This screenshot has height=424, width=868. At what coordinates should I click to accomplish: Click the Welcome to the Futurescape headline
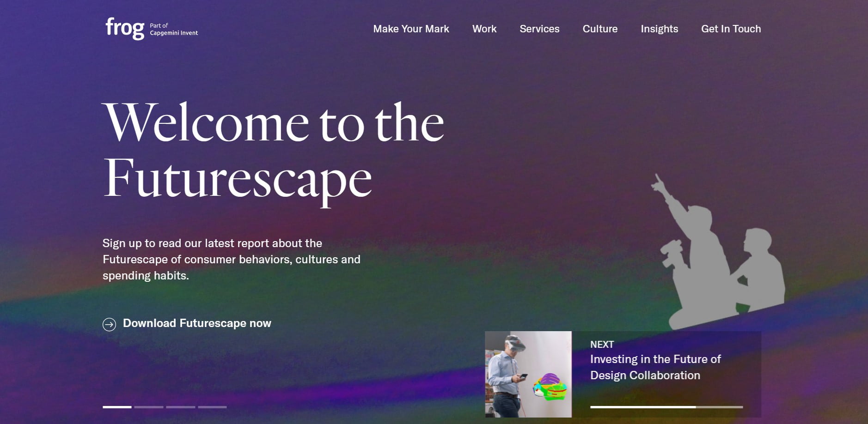[273, 151]
